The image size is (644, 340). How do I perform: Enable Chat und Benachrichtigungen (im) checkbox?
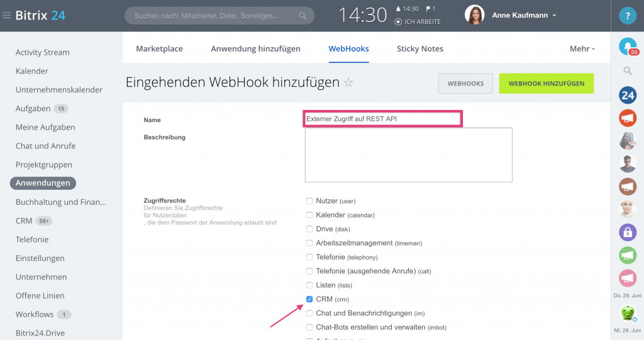pos(309,314)
